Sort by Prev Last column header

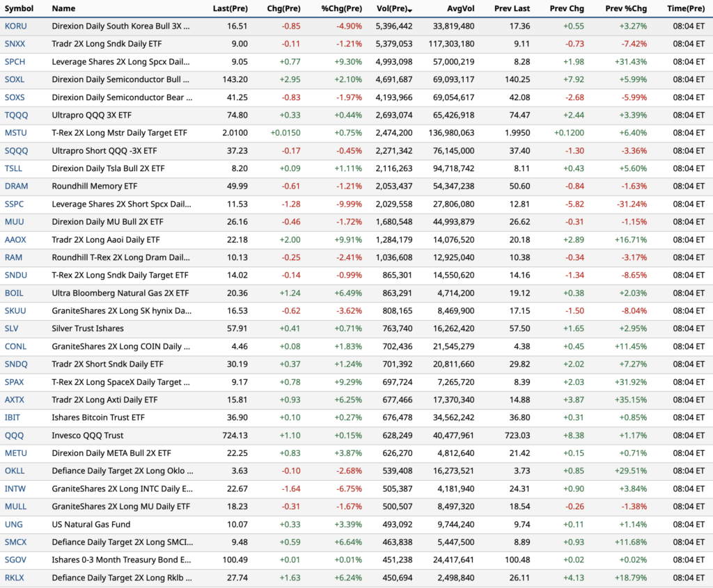(x=512, y=8)
